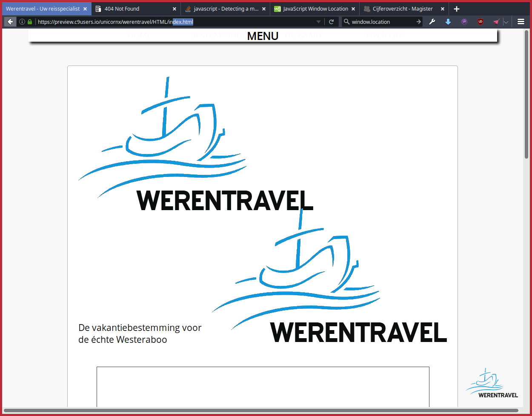Open a new browser tab
532x416 pixels.
(457, 9)
